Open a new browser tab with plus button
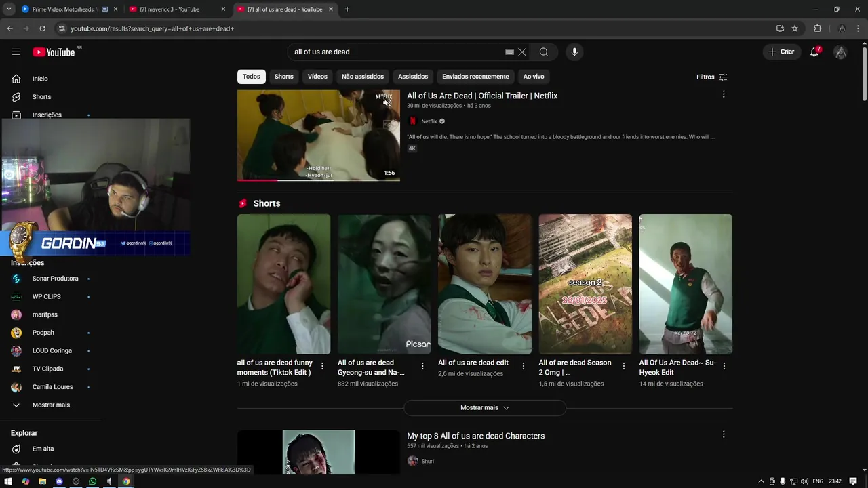The image size is (868, 488). (347, 9)
